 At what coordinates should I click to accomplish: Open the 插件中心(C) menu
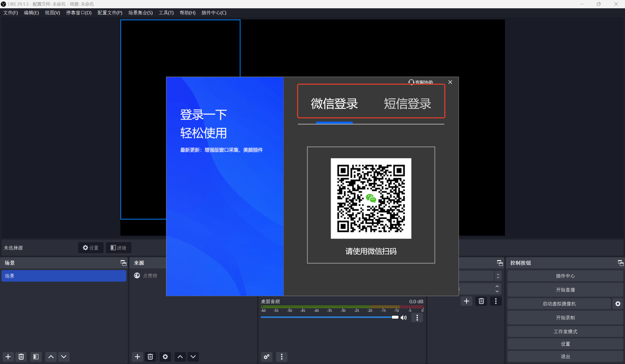click(x=214, y=13)
